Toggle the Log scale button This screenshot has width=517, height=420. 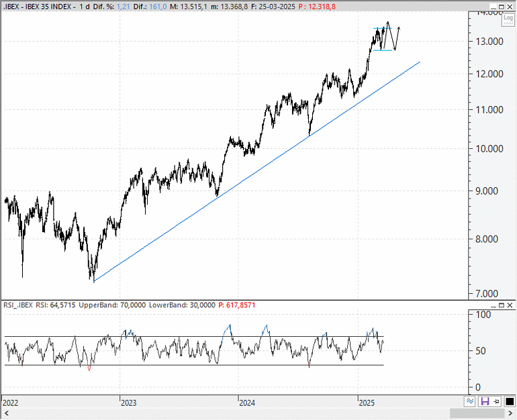pos(508,19)
